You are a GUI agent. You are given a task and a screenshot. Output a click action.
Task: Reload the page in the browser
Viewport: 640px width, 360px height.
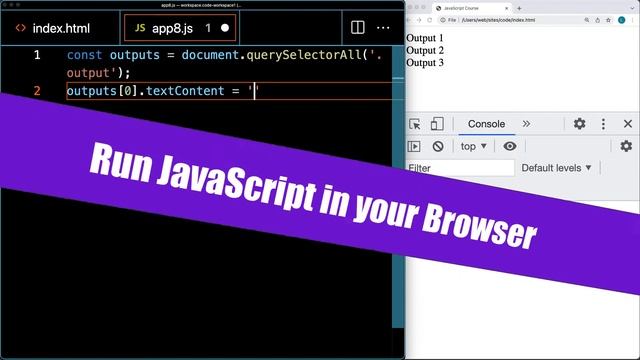(x=430, y=20)
